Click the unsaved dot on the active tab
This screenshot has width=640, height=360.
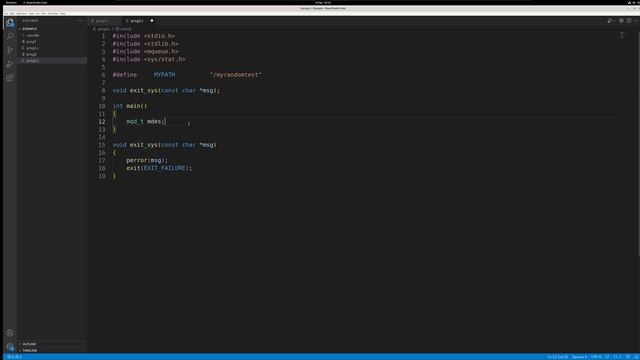[152, 20]
